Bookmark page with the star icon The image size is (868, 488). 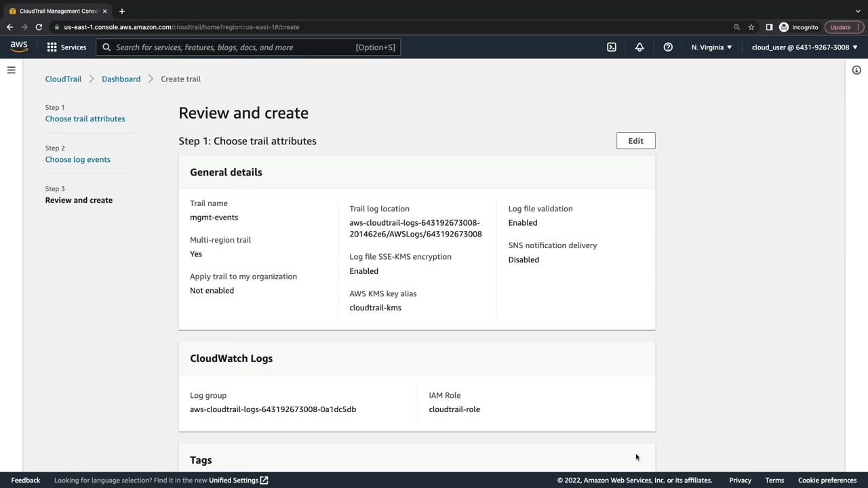pyautogui.click(x=751, y=27)
